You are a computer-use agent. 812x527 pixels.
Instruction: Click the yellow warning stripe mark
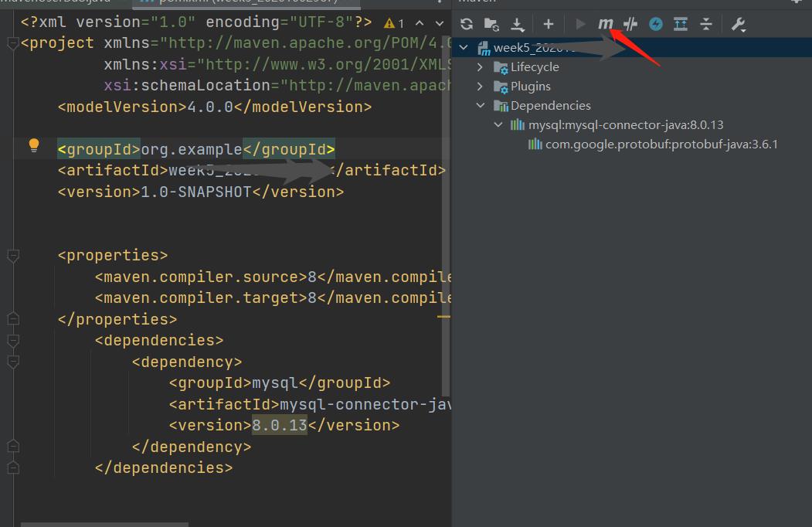443,316
